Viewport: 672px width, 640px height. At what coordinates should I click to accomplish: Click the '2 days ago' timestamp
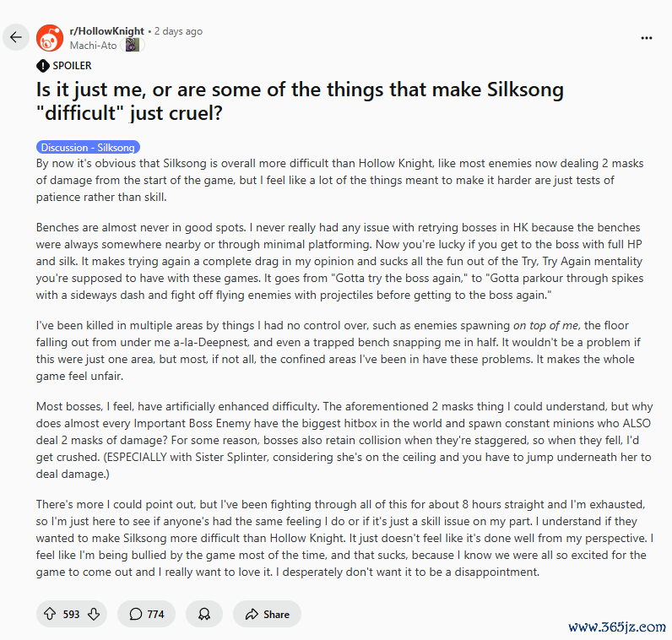pyautogui.click(x=178, y=31)
